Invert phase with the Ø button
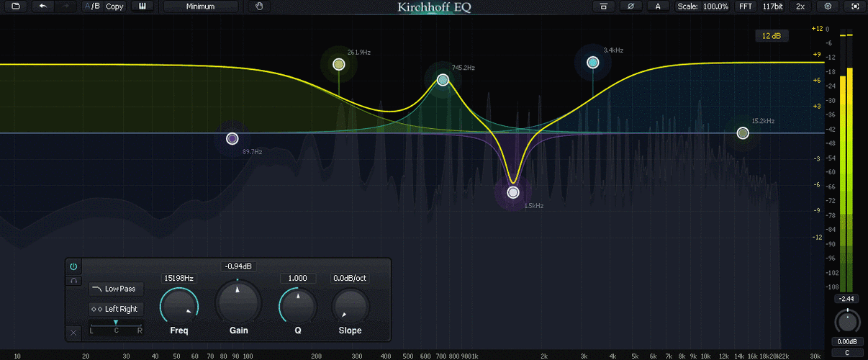868x360 pixels. point(630,6)
